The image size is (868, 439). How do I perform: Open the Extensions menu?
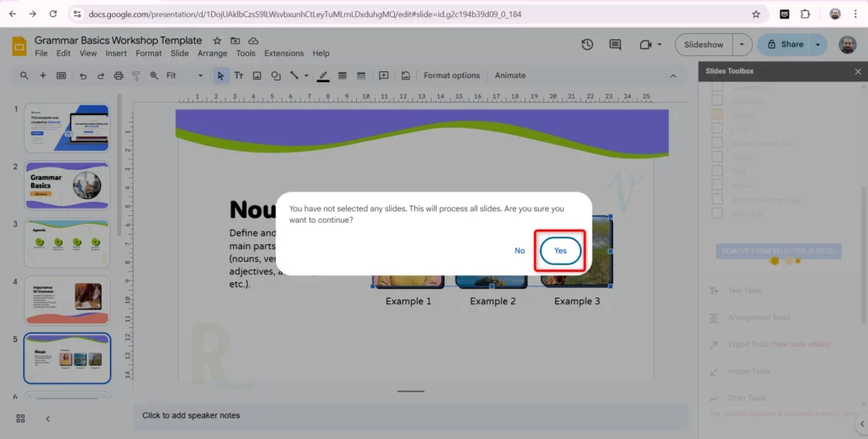pyautogui.click(x=283, y=53)
